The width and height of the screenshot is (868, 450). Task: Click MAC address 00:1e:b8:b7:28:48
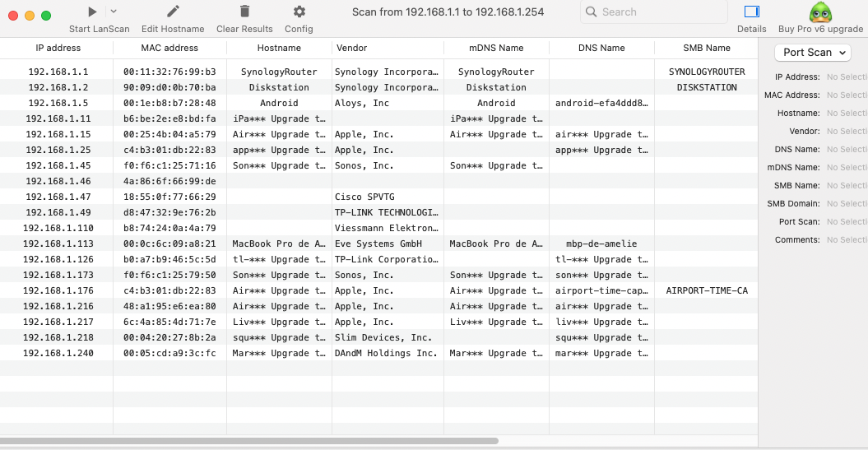pyautogui.click(x=169, y=103)
